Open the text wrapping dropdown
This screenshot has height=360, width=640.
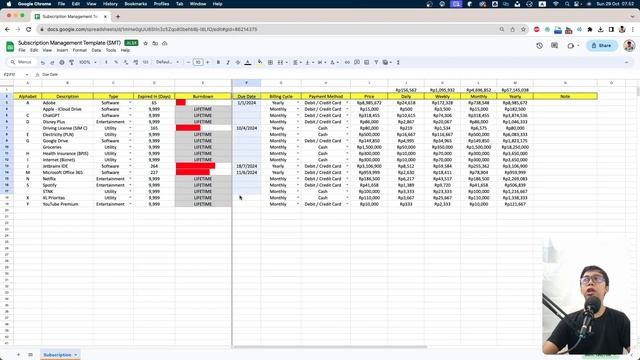pyautogui.click(x=321, y=62)
